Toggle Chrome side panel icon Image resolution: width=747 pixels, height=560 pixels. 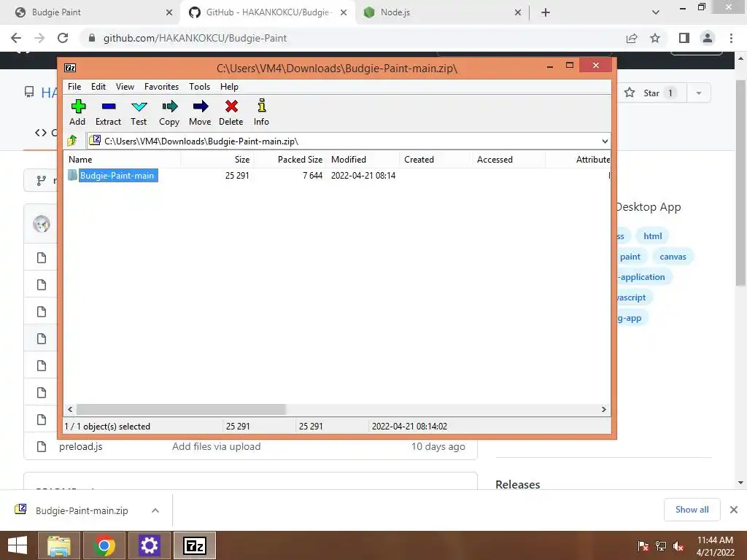pyautogui.click(x=684, y=38)
